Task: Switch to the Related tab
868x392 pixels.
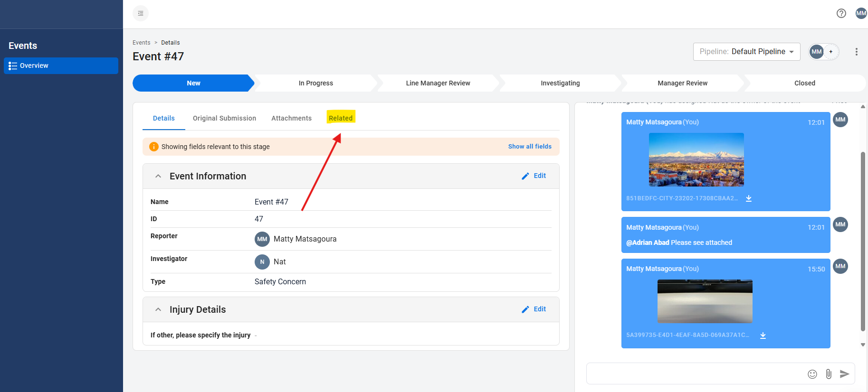Action: (x=341, y=118)
